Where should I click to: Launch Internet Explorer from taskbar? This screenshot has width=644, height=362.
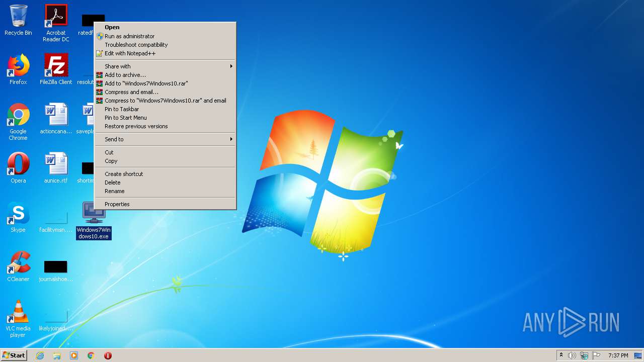point(40,355)
